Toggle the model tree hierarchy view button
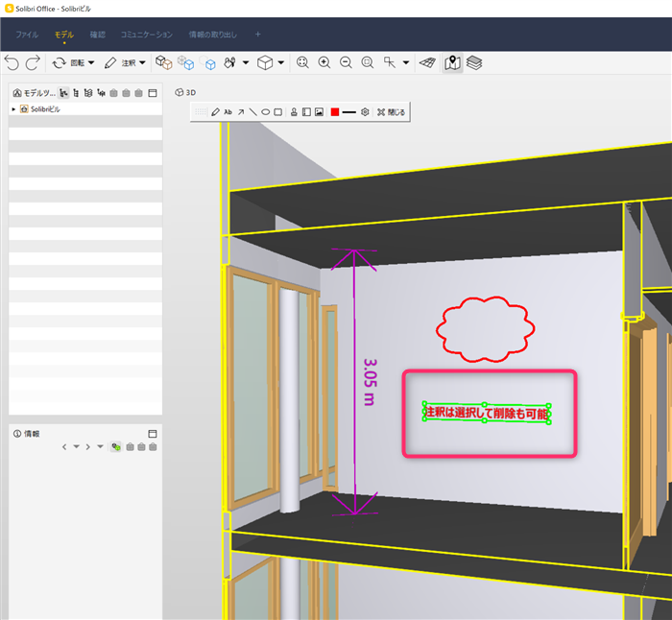 pos(63,93)
